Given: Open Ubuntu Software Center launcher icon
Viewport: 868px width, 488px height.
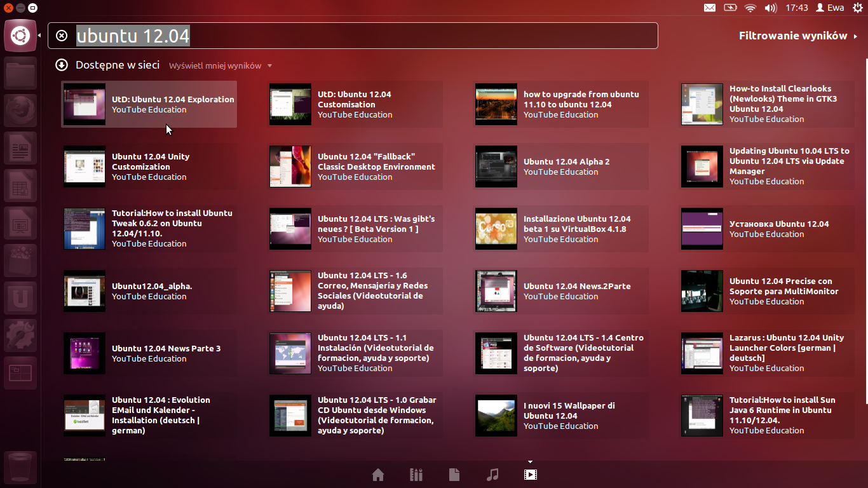Looking at the screenshot, I should click(20, 262).
